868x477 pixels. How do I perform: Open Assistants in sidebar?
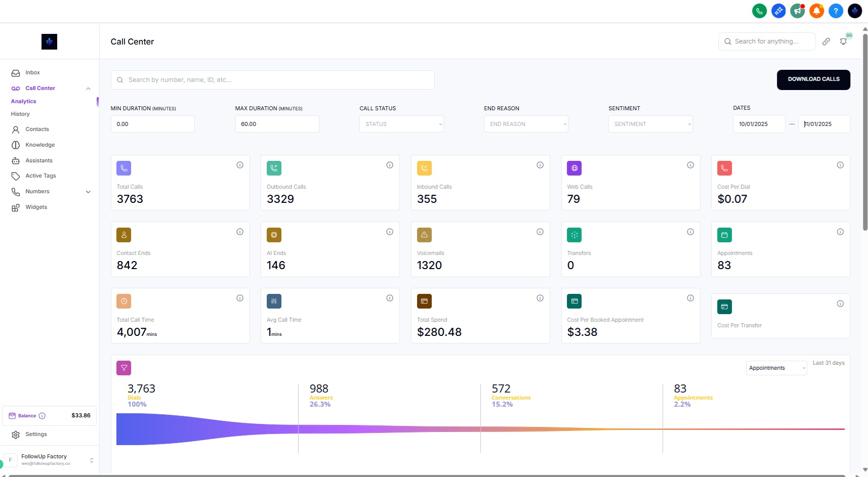pos(39,161)
